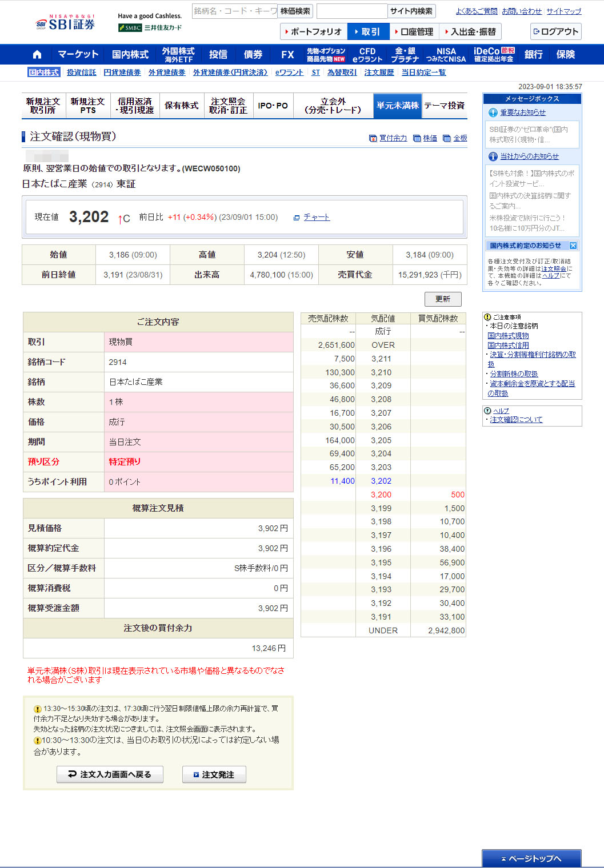The width and height of the screenshot is (604, 868).
Task: Close the 国内株式約定のお知らせ panel
Action: (x=573, y=246)
